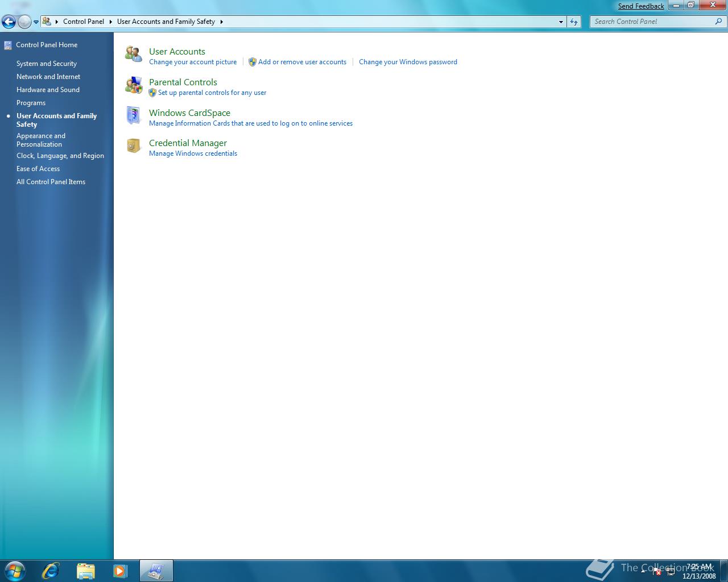Open Windows Explorer folder on taskbar
Image resolution: width=728 pixels, height=582 pixels.
coord(85,571)
